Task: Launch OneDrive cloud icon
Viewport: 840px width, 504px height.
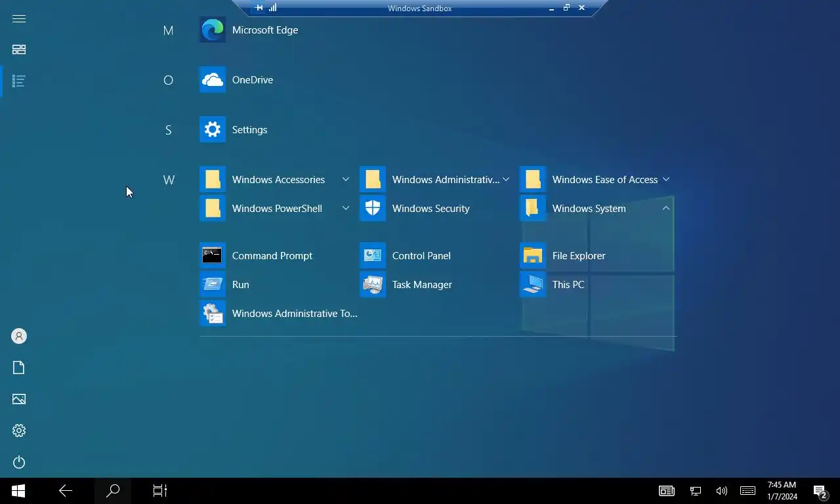Action: pyautogui.click(x=213, y=80)
